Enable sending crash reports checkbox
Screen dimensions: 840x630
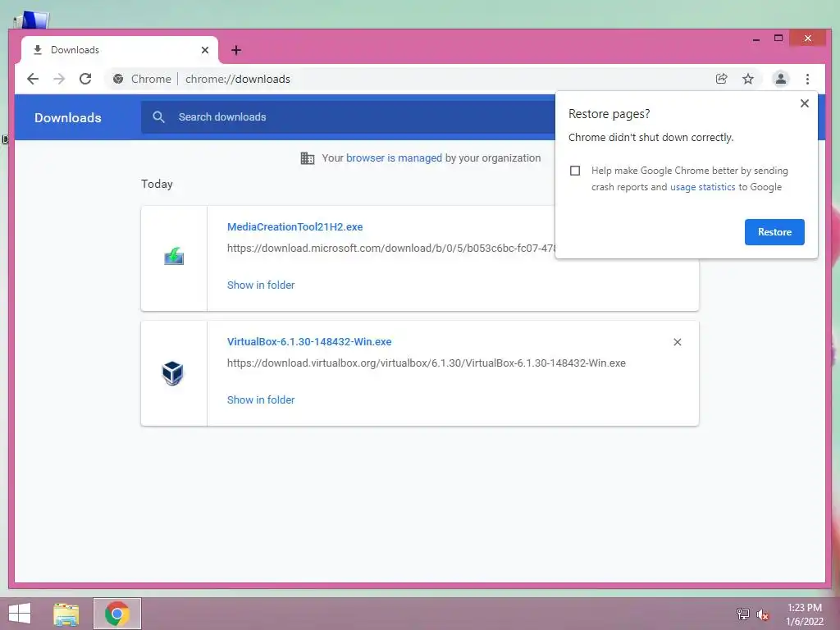(x=575, y=171)
